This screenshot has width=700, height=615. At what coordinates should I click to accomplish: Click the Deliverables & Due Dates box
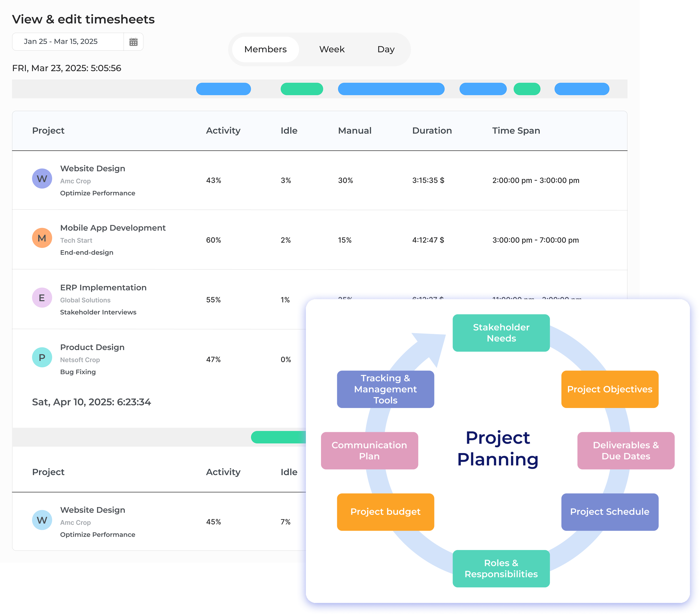[626, 450]
